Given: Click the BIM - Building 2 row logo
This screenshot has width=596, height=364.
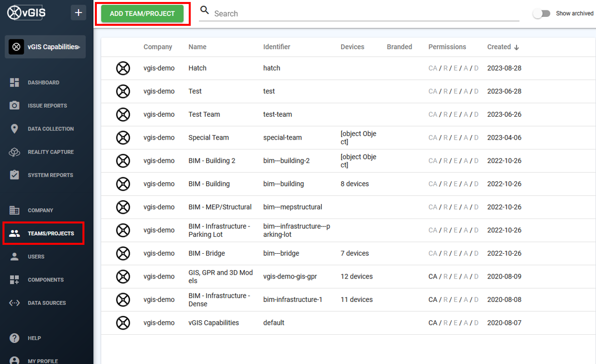Looking at the screenshot, I should pos(123,160).
